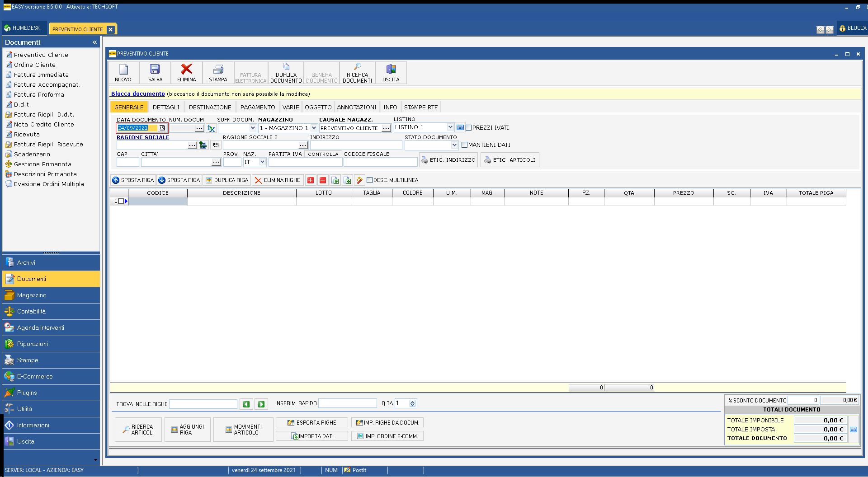Find next match with green right arrow
Viewport: 868px width, 477px height.
[261, 404]
